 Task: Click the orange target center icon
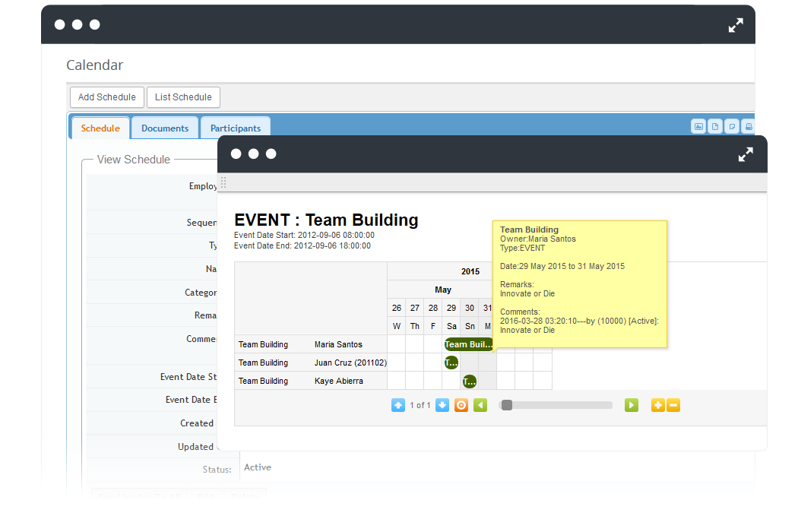461,405
